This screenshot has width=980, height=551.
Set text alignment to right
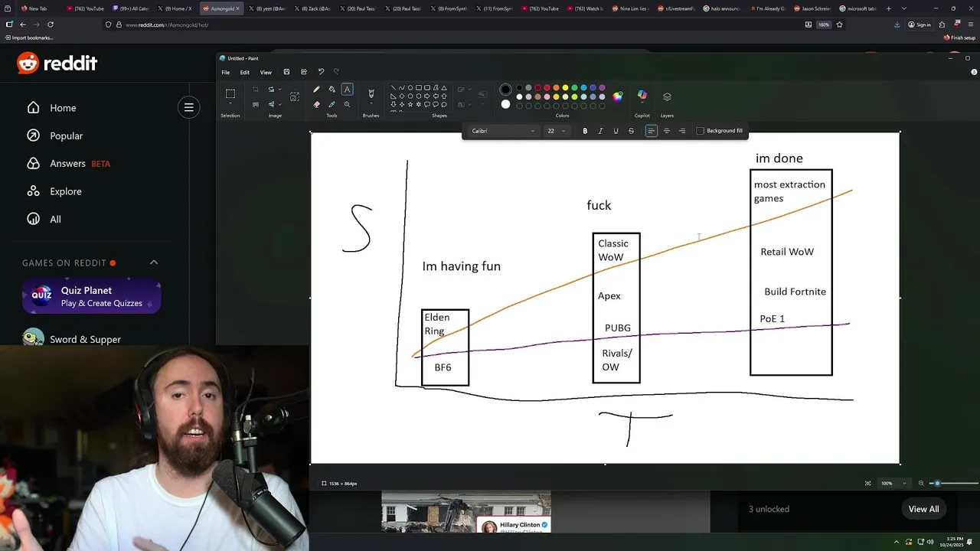(x=682, y=131)
